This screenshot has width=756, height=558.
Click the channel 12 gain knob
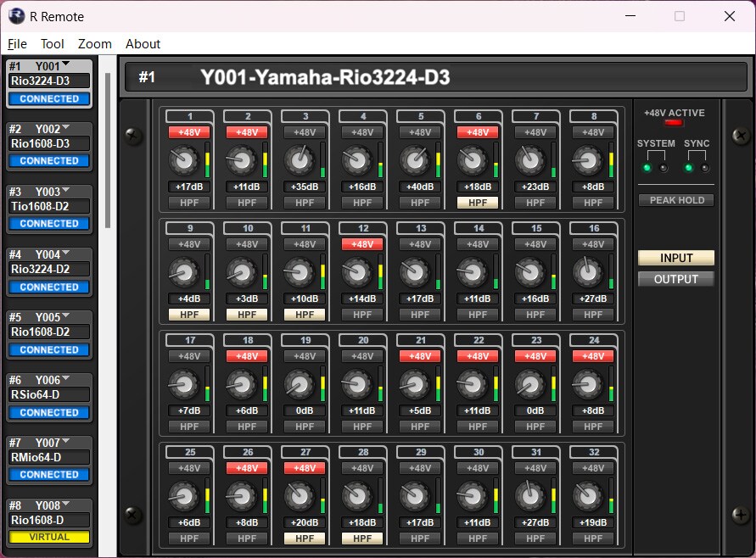pos(356,271)
